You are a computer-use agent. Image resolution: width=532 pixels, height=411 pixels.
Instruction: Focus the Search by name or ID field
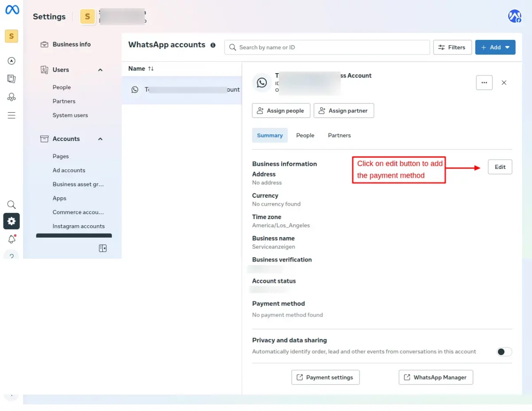(x=327, y=47)
